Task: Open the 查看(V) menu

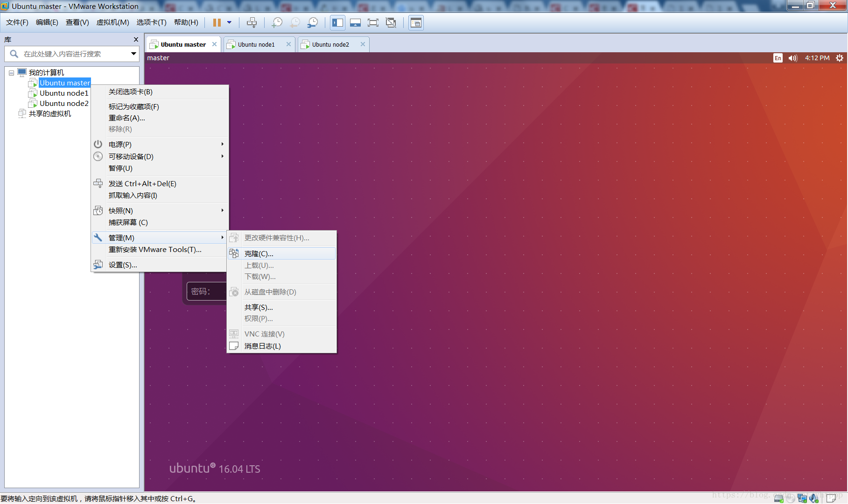Action: (x=77, y=22)
